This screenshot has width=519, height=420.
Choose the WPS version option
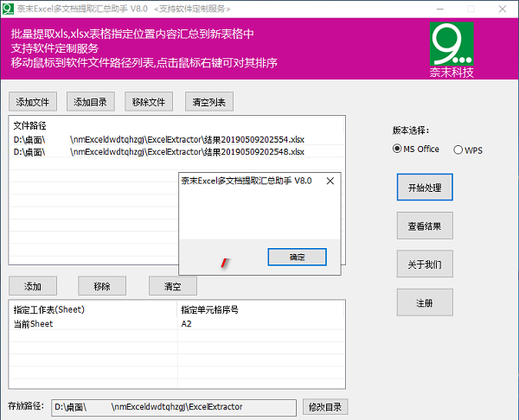468,150
